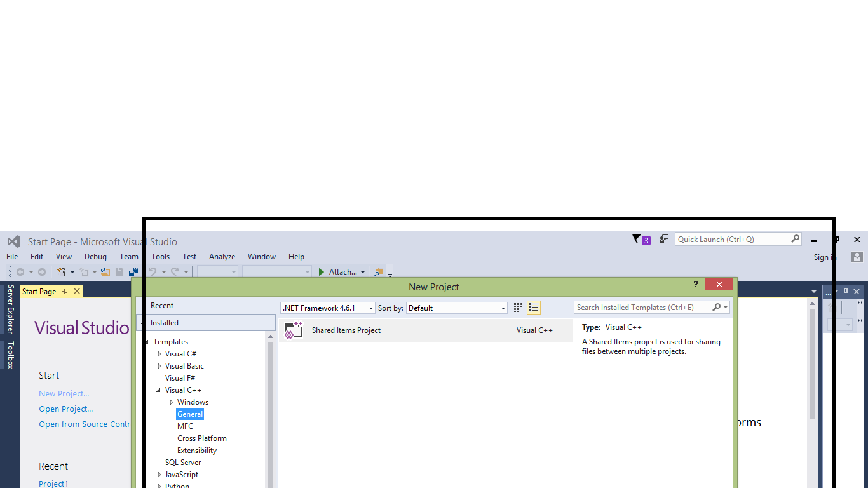The image size is (868, 488).
Task: Click the New Project dialog help question mark
Action: [x=695, y=284]
